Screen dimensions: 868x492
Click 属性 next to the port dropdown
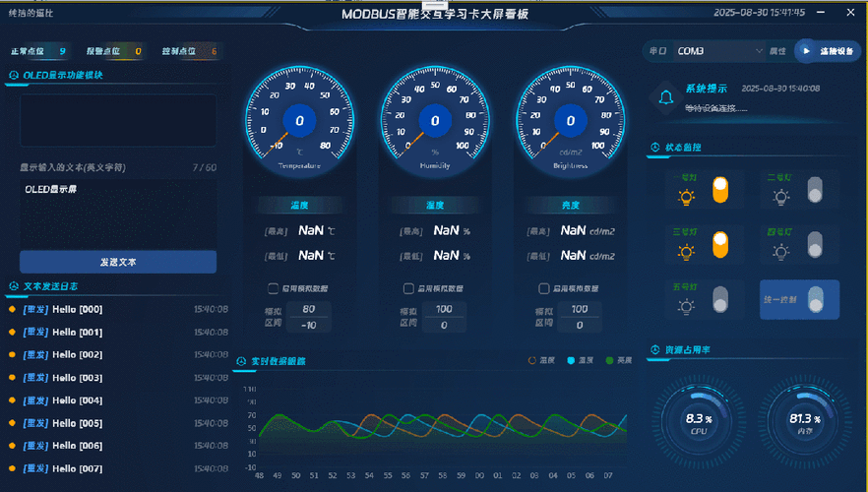777,51
